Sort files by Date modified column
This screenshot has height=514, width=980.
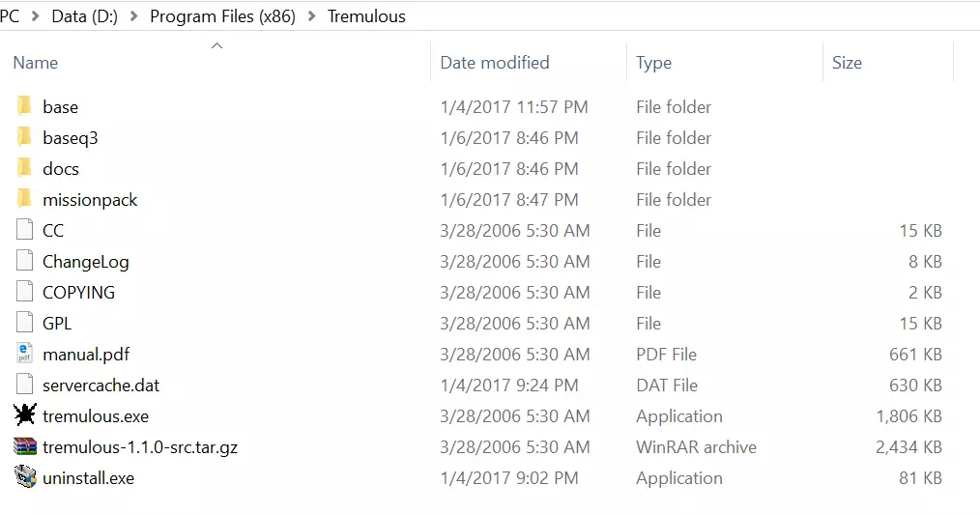click(x=494, y=63)
